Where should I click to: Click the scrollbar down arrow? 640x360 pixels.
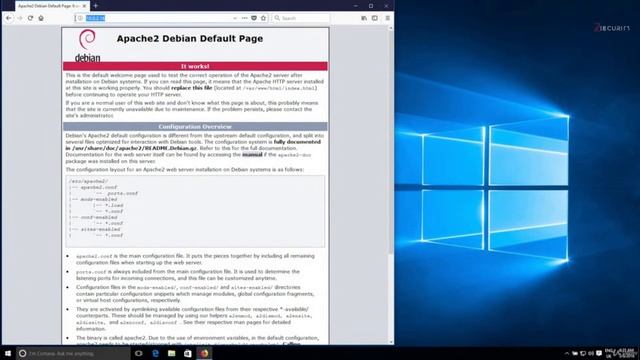tap(391, 342)
